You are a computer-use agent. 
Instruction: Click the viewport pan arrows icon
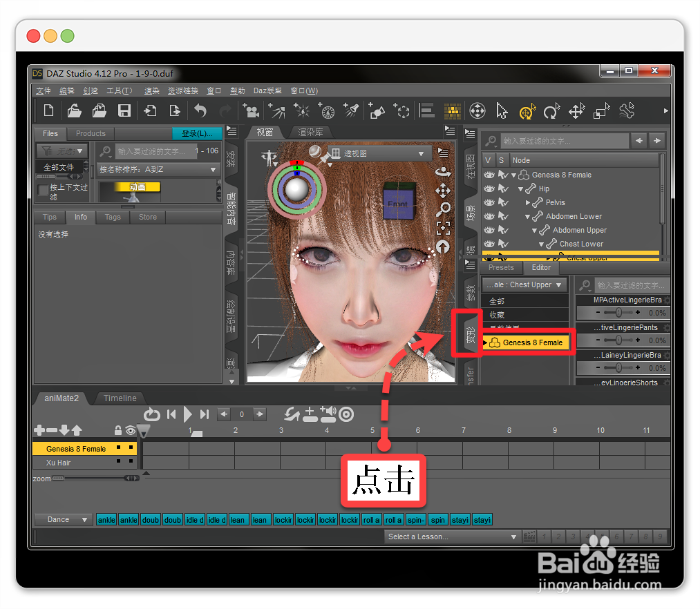[443, 191]
